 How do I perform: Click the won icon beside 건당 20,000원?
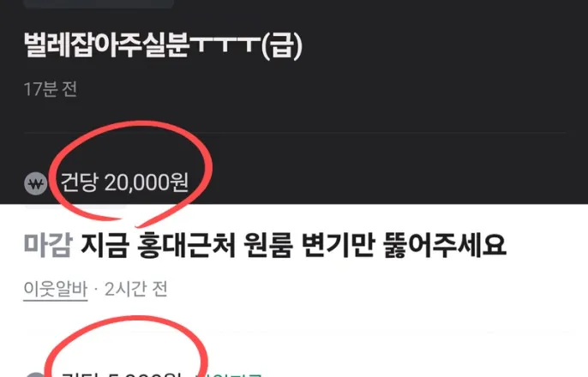[x=36, y=183]
